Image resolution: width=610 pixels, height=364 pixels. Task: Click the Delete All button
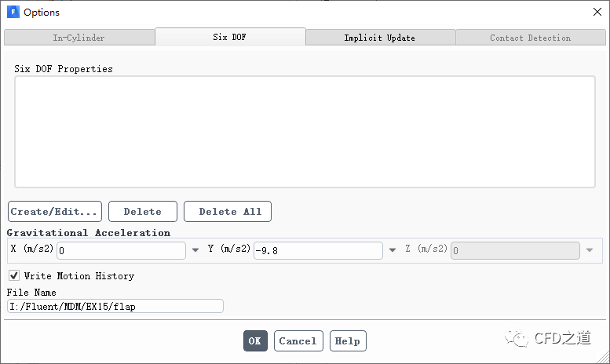[x=228, y=212]
